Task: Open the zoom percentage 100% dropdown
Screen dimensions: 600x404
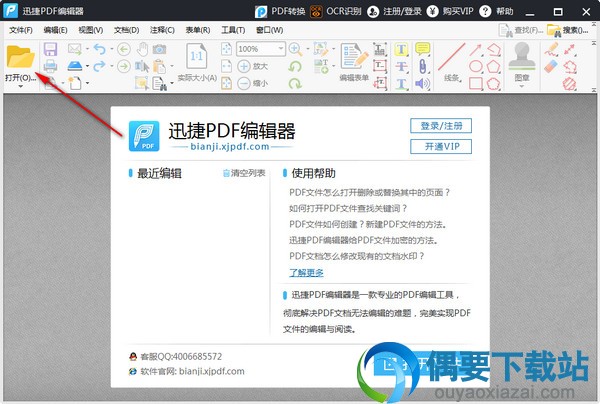Action: (x=281, y=49)
